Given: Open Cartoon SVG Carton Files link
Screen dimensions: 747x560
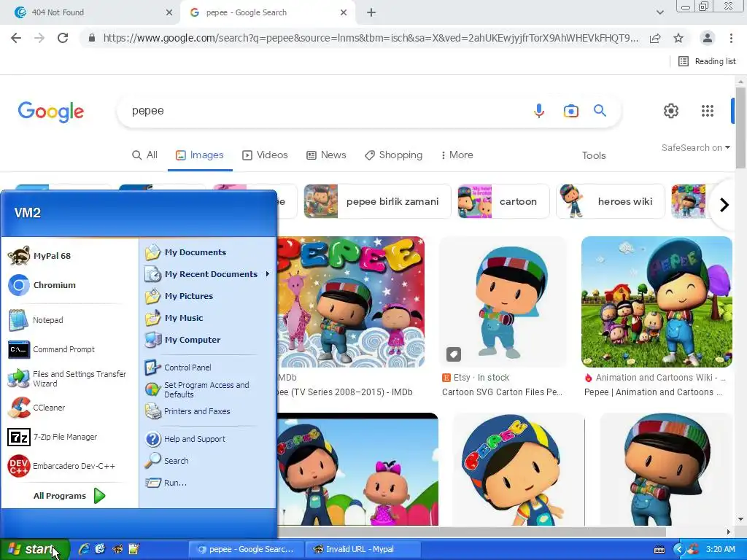Looking at the screenshot, I should [502, 392].
